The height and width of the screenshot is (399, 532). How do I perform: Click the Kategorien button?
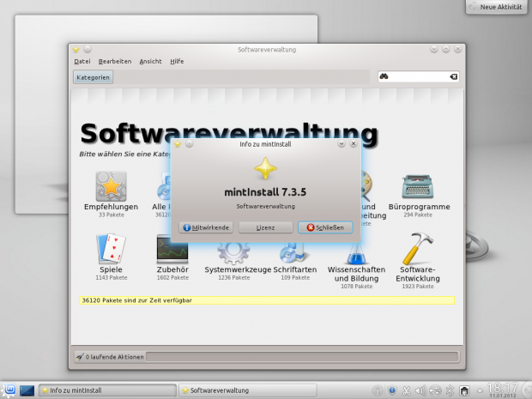coord(93,77)
